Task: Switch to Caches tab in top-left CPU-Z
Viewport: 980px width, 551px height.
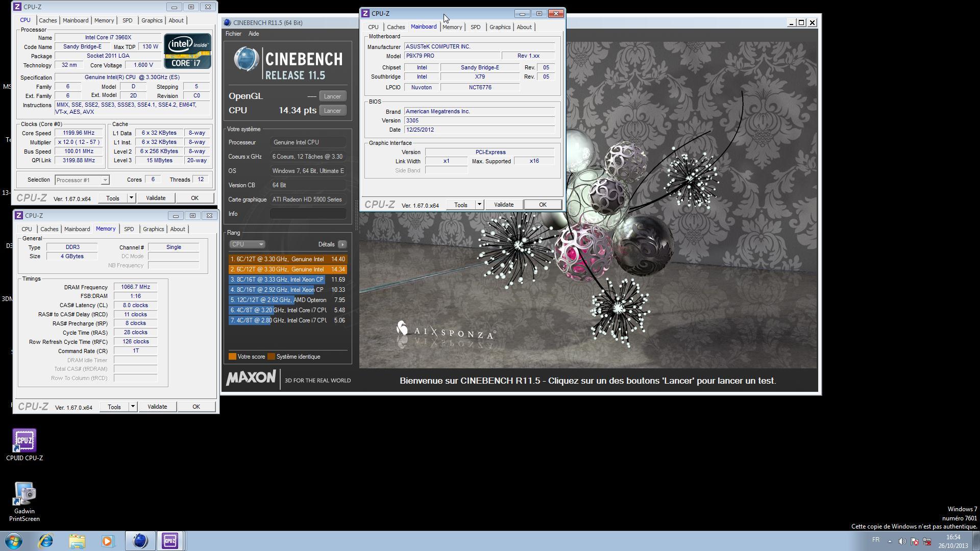Action: [48, 20]
